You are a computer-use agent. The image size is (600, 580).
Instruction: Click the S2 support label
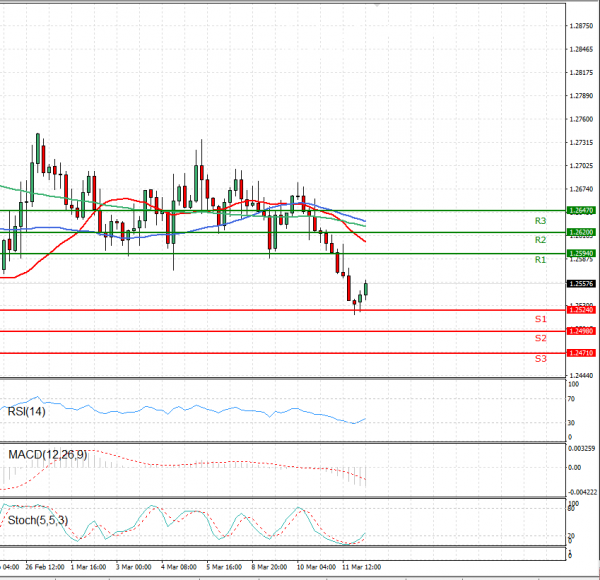click(540, 338)
